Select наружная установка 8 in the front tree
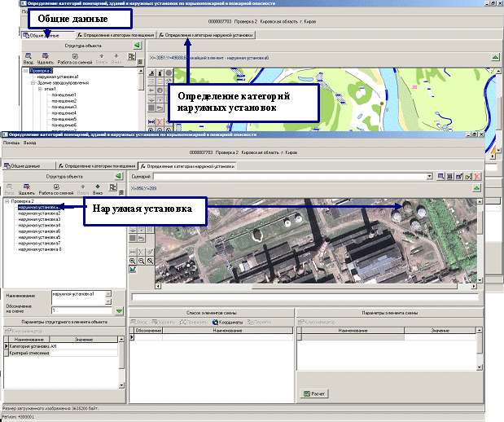Screen dimensions: 504x422 40,249
